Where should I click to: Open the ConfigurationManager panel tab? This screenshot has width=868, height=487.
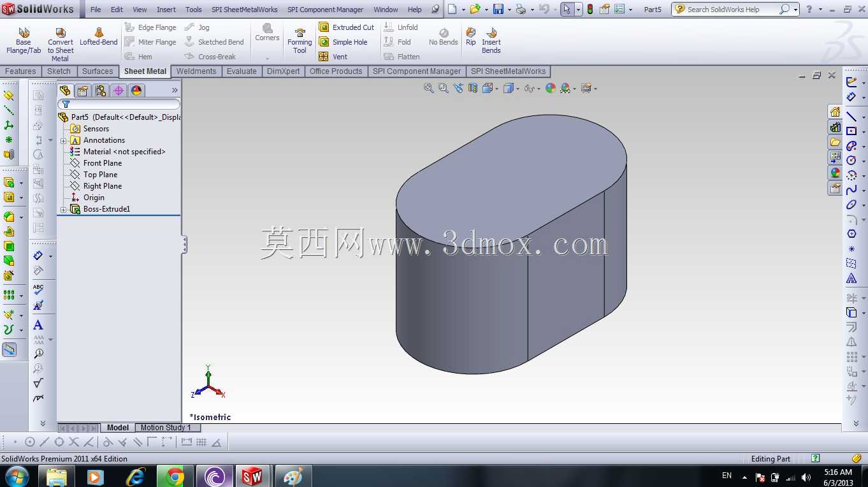click(x=101, y=91)
